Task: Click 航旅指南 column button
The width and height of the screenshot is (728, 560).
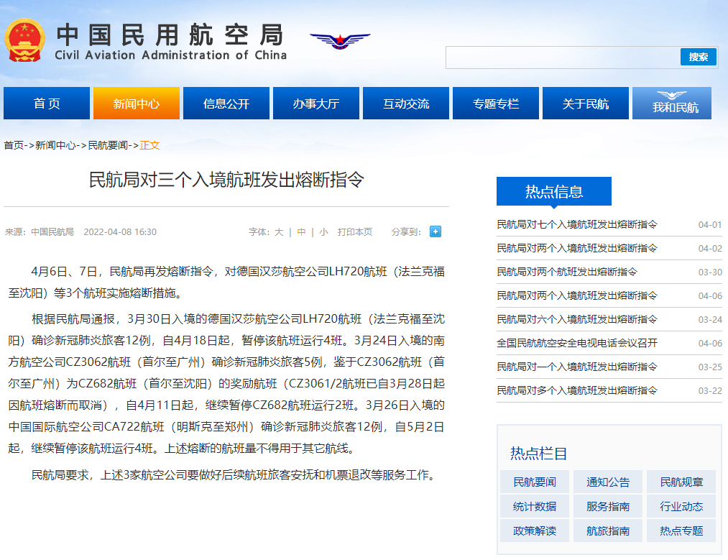Action: (608, 531)
